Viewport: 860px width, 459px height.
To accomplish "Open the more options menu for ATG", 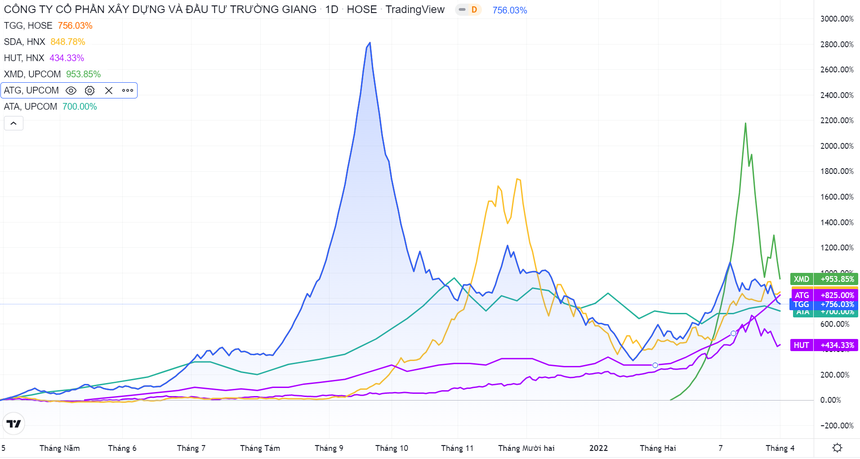I will point(128,90).
